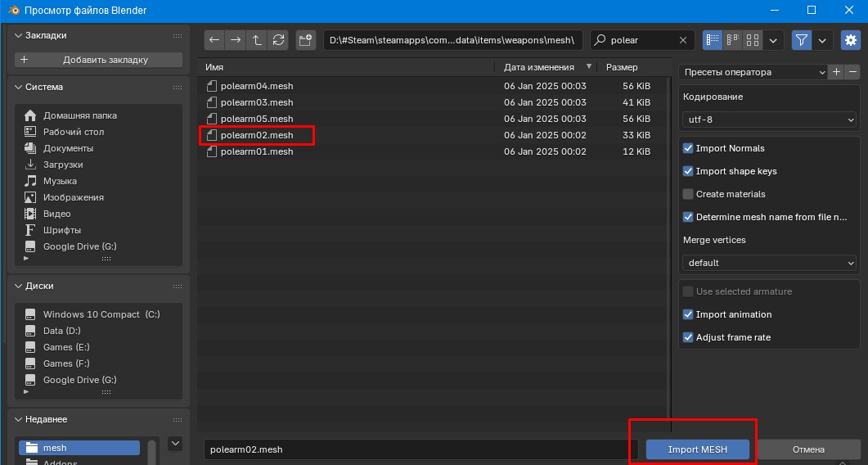
Task: Collapse the Диски panel
Action: tap(18, 286)
